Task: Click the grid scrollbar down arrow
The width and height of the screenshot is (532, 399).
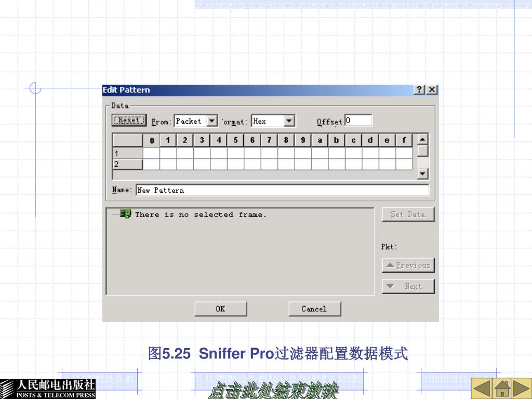Action: pyautogui.click(x=422, y=174)
